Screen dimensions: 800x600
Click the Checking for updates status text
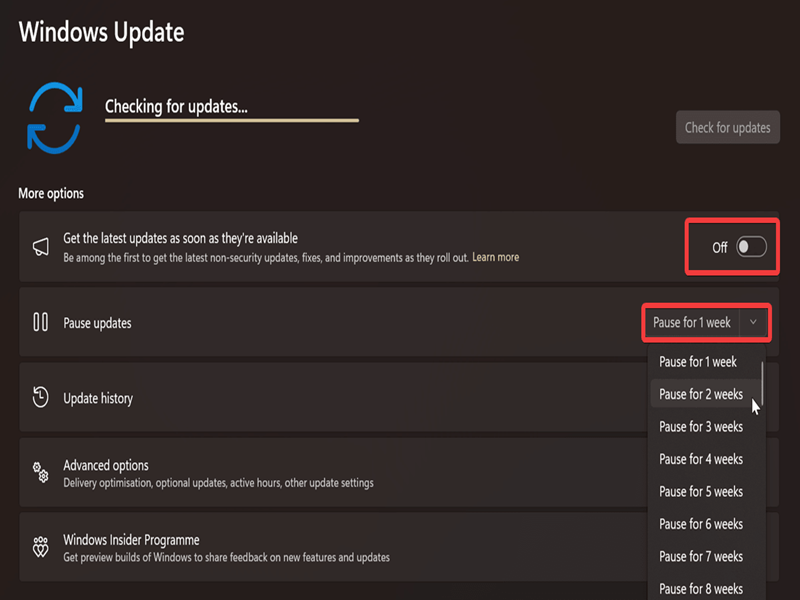[x=176, y=106]
